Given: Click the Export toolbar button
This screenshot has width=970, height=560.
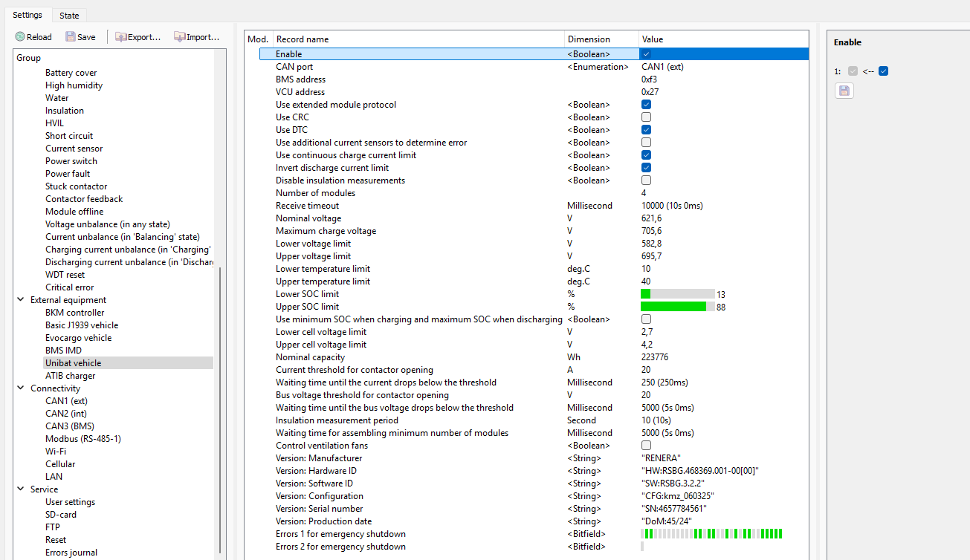Looking at the screenshot, I should coord(138,36).
